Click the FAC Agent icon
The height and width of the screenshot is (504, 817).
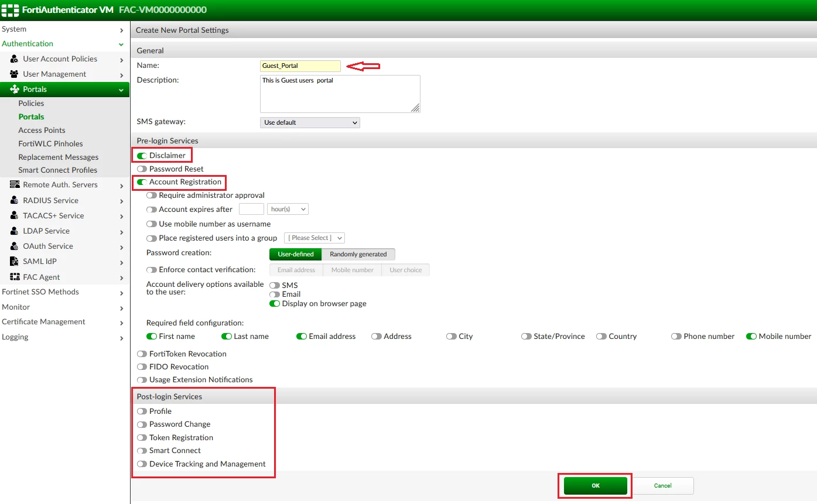pyautogui.click(x=14, y=277)
